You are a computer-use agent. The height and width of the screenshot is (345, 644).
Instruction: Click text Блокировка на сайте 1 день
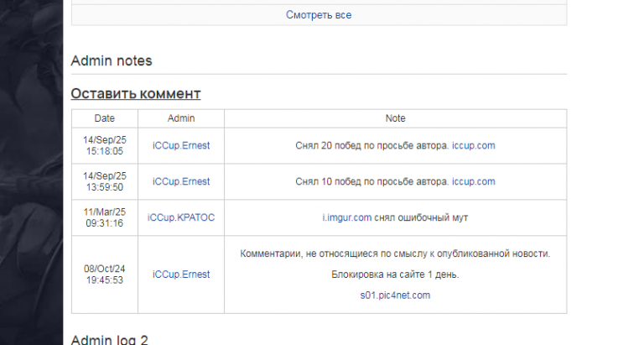[x=395, y=274]
